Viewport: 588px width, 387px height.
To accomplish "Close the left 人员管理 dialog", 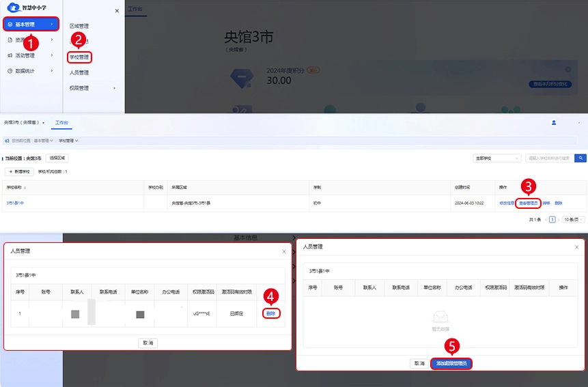I will tap(284, 251).
